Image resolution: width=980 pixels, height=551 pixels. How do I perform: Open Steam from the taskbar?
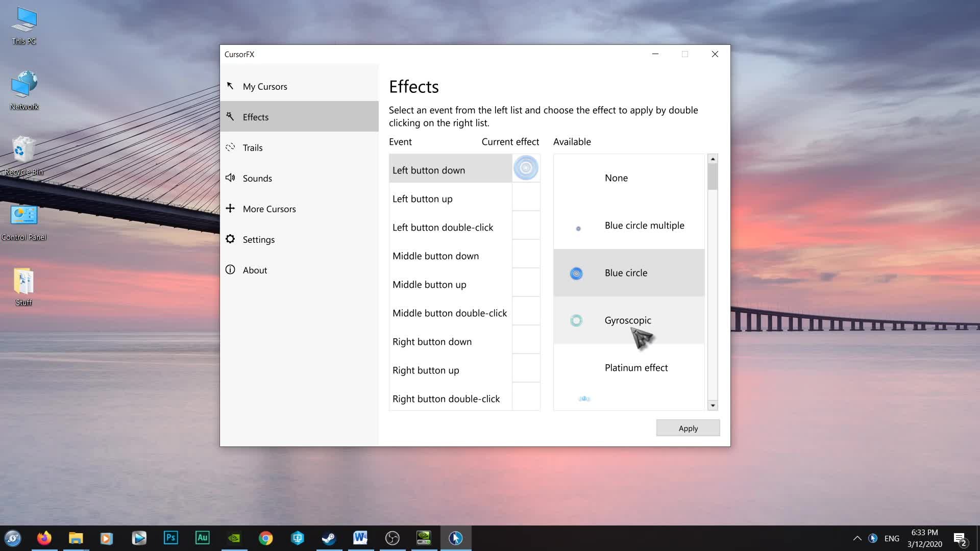329,538
